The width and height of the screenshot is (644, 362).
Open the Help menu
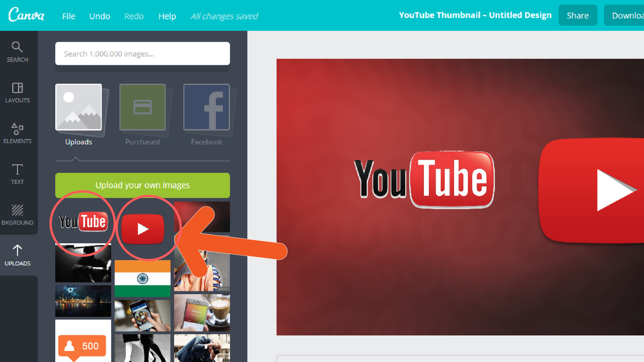click(167, 16)
